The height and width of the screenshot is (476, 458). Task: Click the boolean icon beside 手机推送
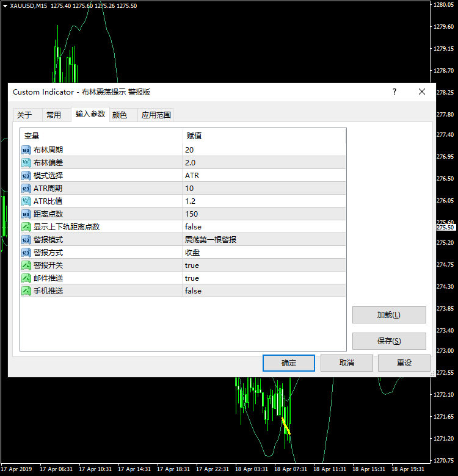26,291
